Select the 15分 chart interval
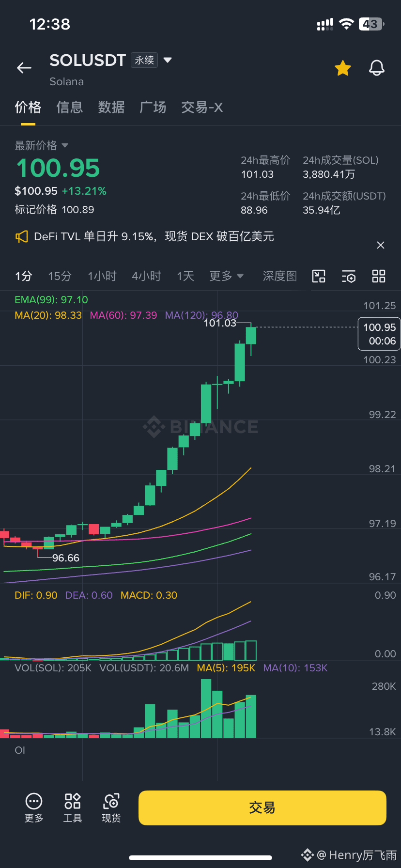 pos(60,276)
